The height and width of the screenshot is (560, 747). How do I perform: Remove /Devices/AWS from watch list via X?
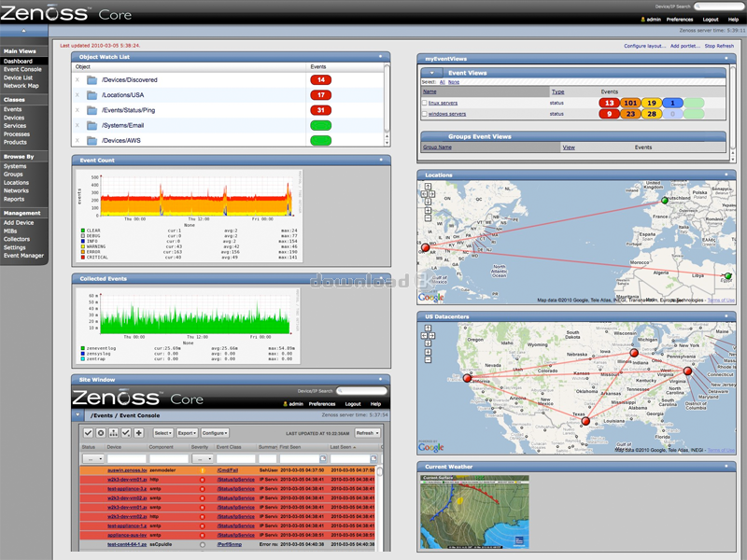(x=78, y=141)
